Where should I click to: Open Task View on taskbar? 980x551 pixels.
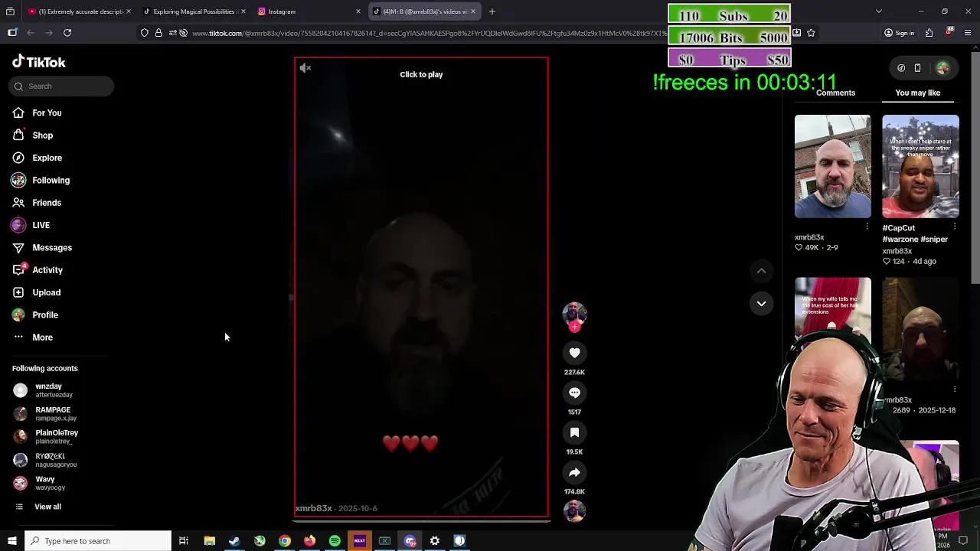[184, 541]
